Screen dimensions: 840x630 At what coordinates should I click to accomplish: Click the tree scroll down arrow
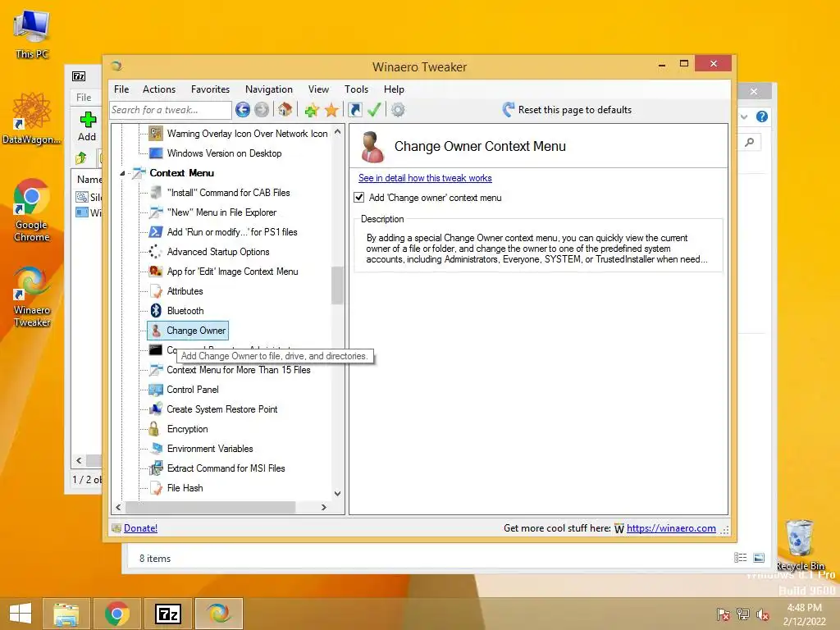pos(337,493)
